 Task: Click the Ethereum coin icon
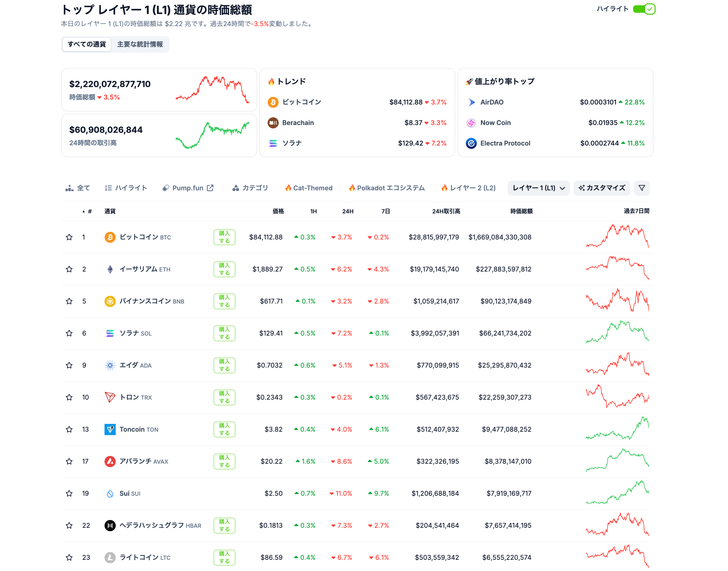110,269
